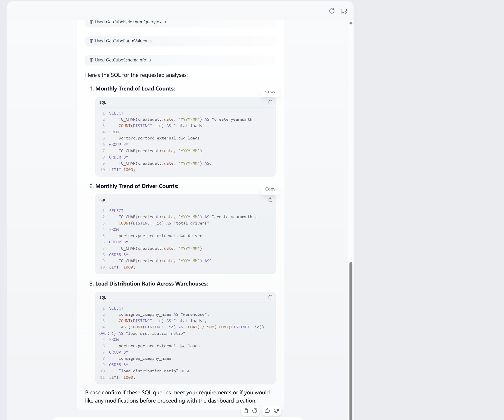
Task: Click the scrollbar up arrow
Action: [351, 23]
